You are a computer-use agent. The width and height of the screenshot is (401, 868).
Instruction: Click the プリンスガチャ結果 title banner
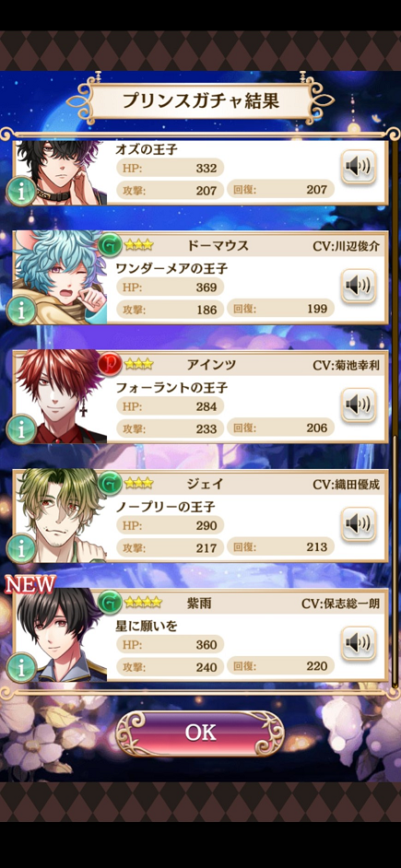pos(200,101)
